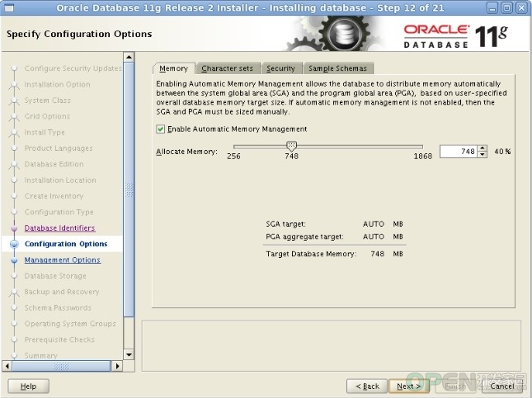Open the Database Identifiers step link
The width and height of the screenshot is (532, 398).
[59, 228]
